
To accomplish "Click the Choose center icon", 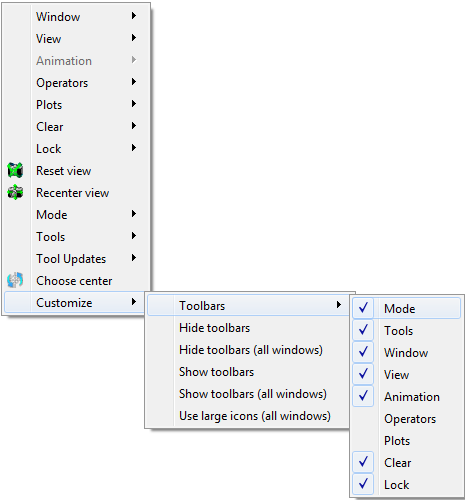I will pos(15,280).
